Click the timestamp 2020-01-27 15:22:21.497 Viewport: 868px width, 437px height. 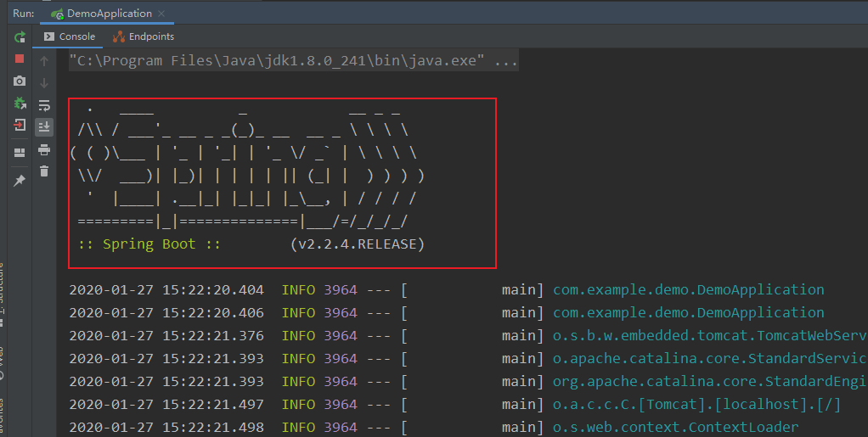[x=166, y=405]
